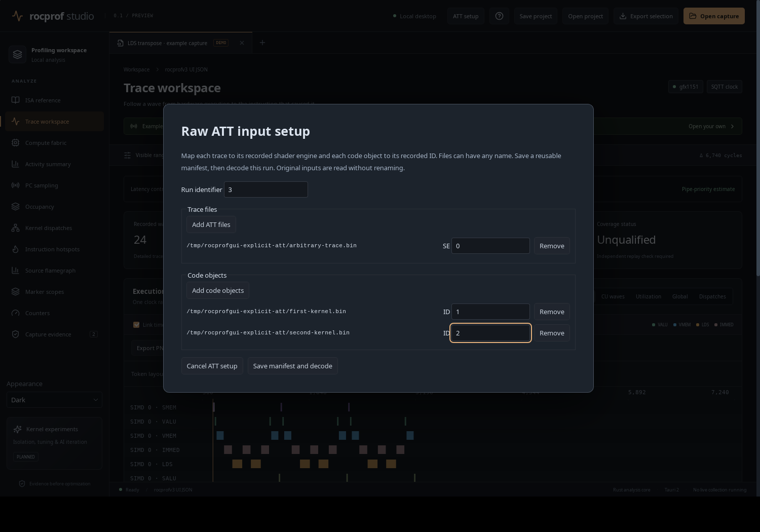Remove second-kernel.bin code object
The width and height of the screenshot is (760, 532).
click(552, 333)
